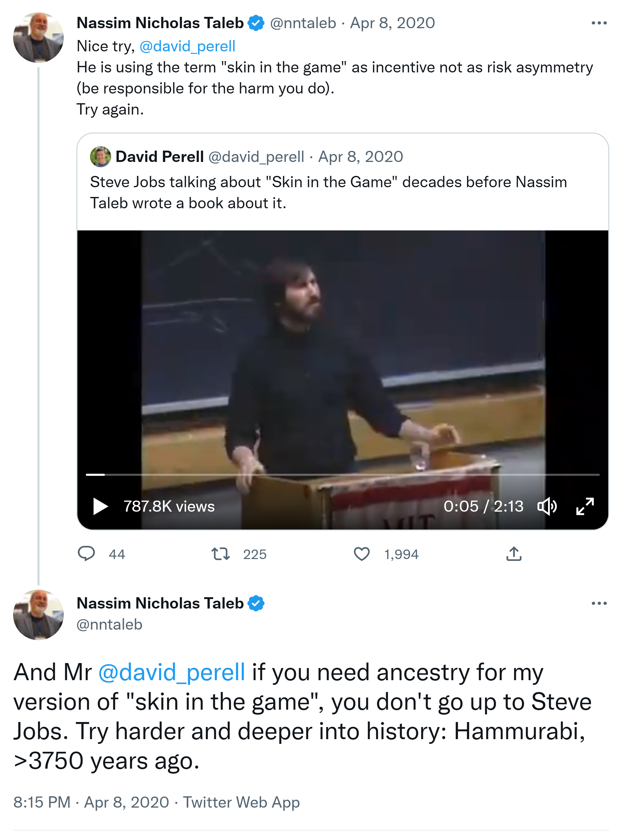Open @david_perell mention in first tweet
This screenshot has height=840, width=623.
coord(187,46)
